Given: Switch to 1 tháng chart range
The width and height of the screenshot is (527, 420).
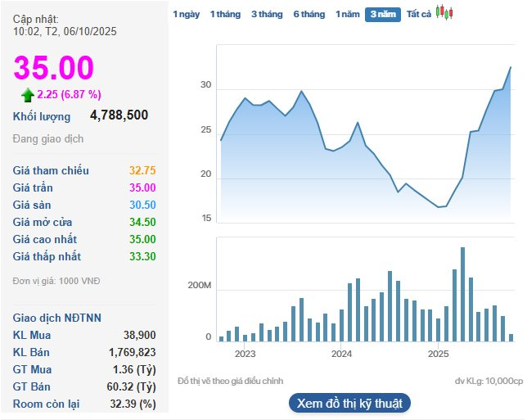Looking at the screenshot, I should (224, 14).
